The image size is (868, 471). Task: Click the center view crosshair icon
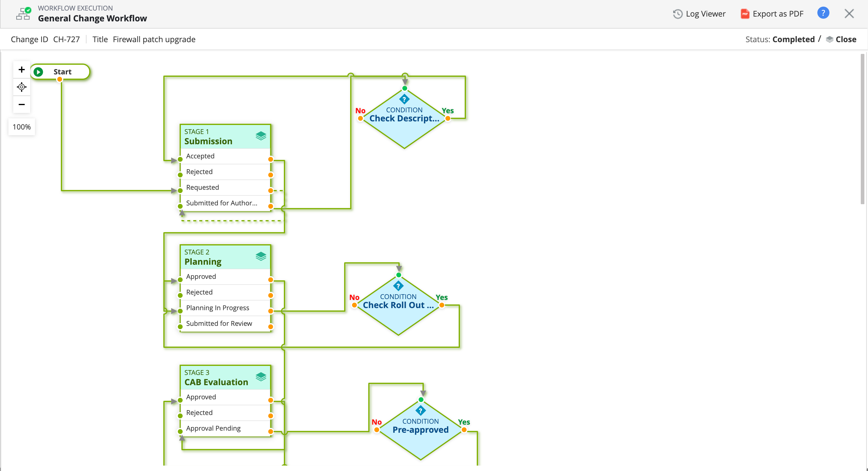tap(22, 87)
